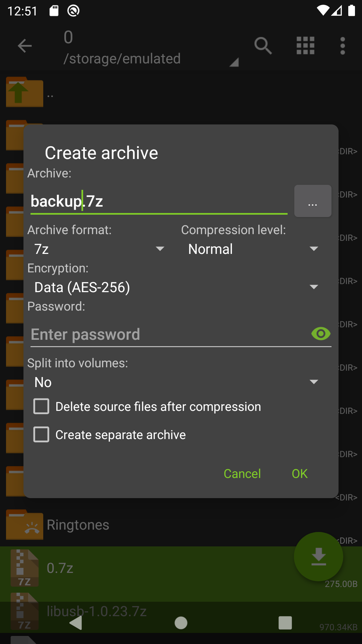Change the compression level from Normal
Screen dimensions: 362x644
click(251, 249)
